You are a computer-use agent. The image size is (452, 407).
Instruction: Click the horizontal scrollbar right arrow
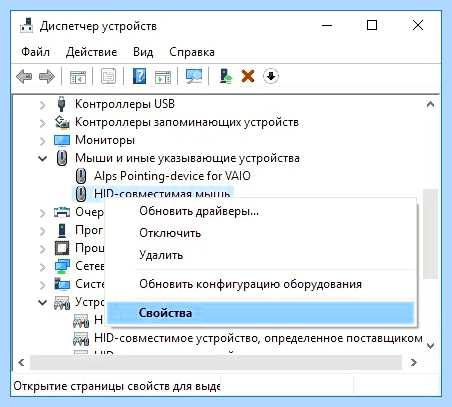click(x=413, y=362)
